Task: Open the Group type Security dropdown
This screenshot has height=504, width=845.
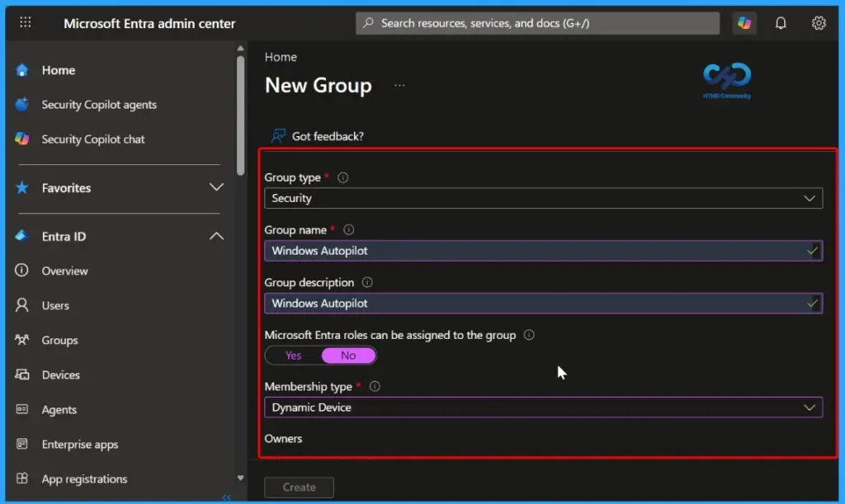Action: click(x=543, y=198)
